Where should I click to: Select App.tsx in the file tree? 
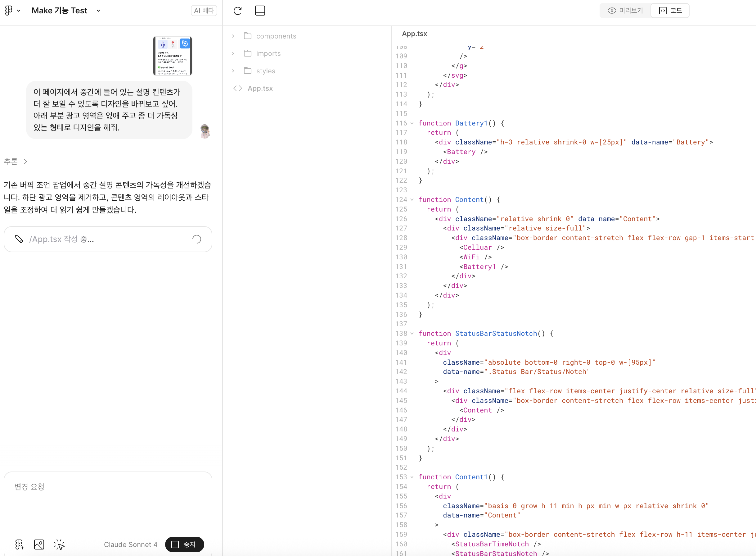260,88
